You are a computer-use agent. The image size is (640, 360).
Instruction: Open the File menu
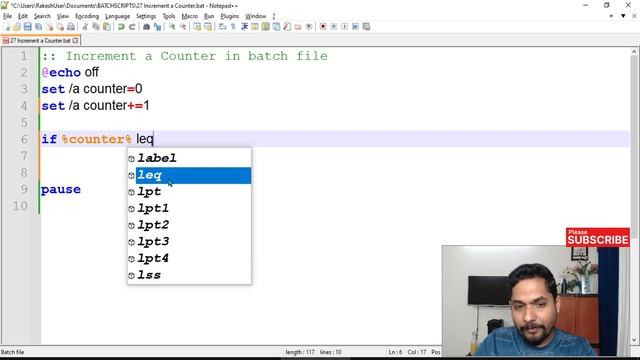7,16
